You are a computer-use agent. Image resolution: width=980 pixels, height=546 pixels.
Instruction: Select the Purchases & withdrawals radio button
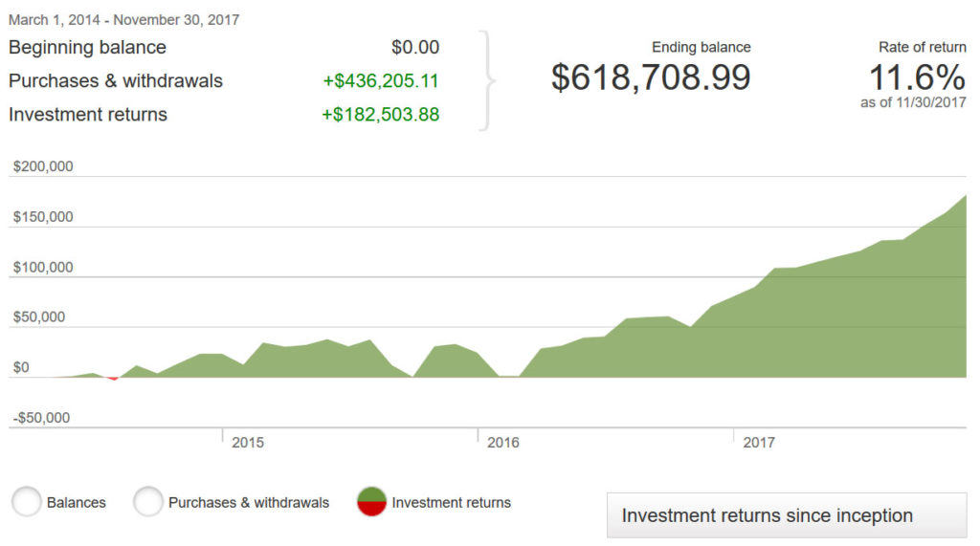click(148, 501)
